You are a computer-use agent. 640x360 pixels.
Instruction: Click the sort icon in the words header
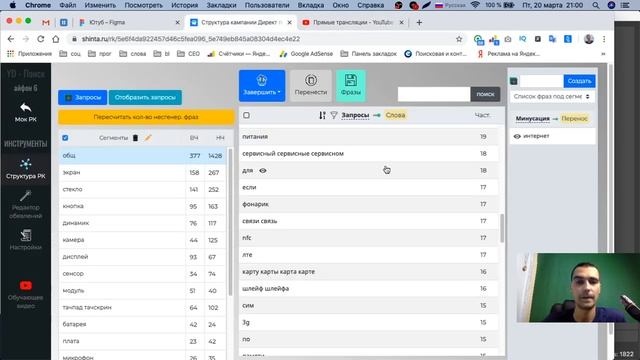(322, 116)
